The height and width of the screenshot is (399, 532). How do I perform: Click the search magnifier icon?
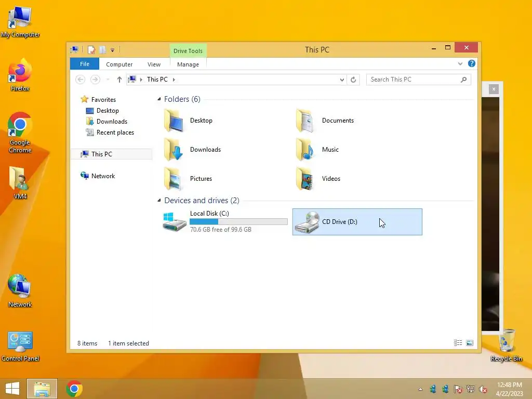pos(464,79)
